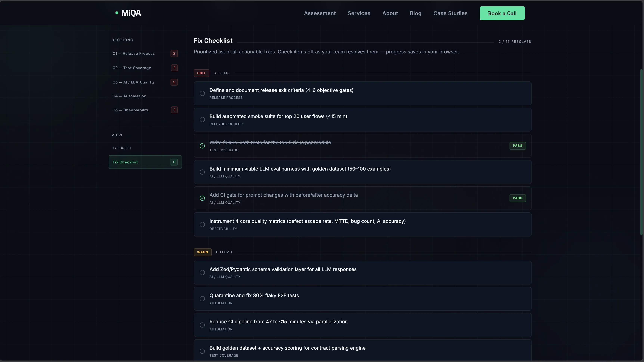This screenshot has height=362, width=644.
Task: Open the Blog nav link
Action: (416, 13)
